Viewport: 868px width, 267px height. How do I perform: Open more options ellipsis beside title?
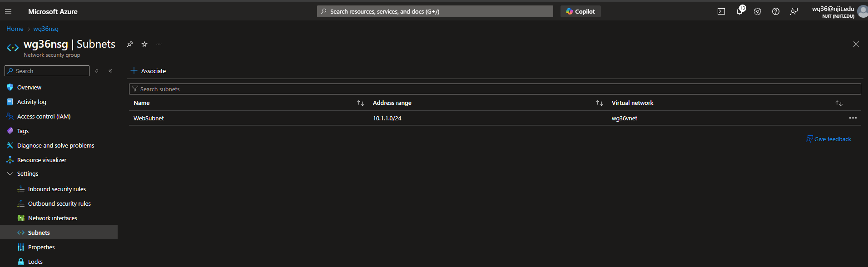[x=159, y=44]
